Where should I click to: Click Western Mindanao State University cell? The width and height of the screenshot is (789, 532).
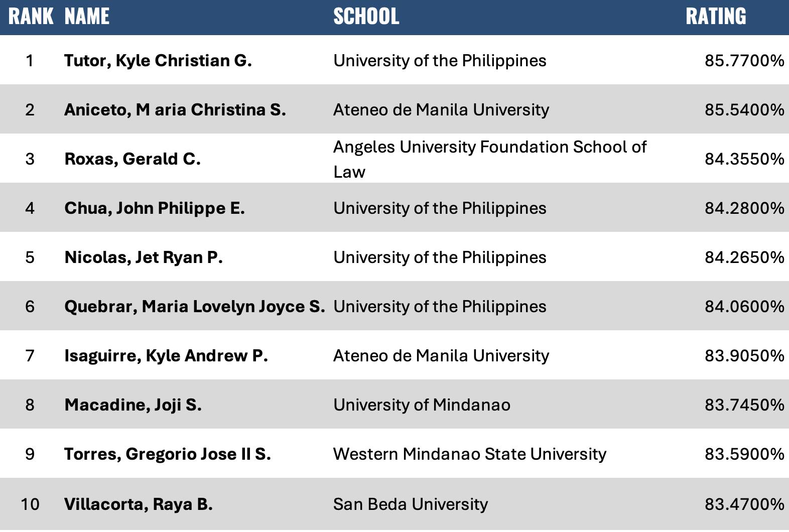tap(469, 454)
